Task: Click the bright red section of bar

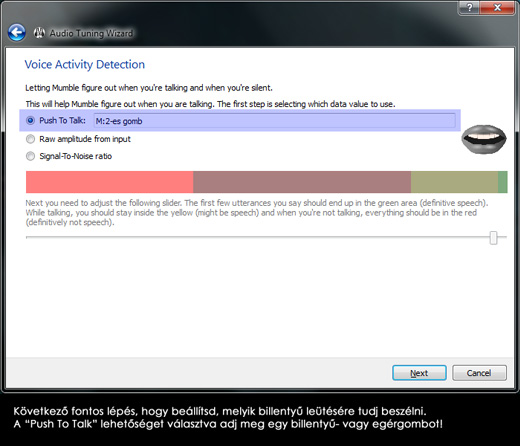Action: [110, 182]
